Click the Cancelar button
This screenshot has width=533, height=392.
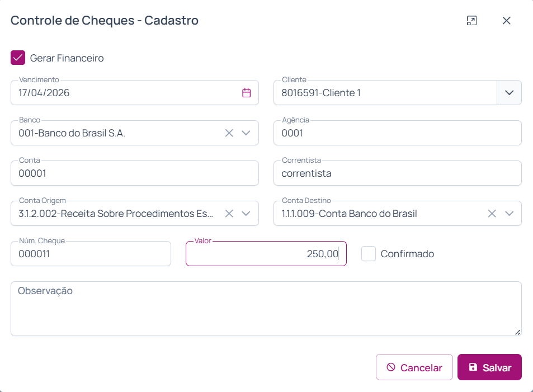pyautogui.click(x=414, y=367)
